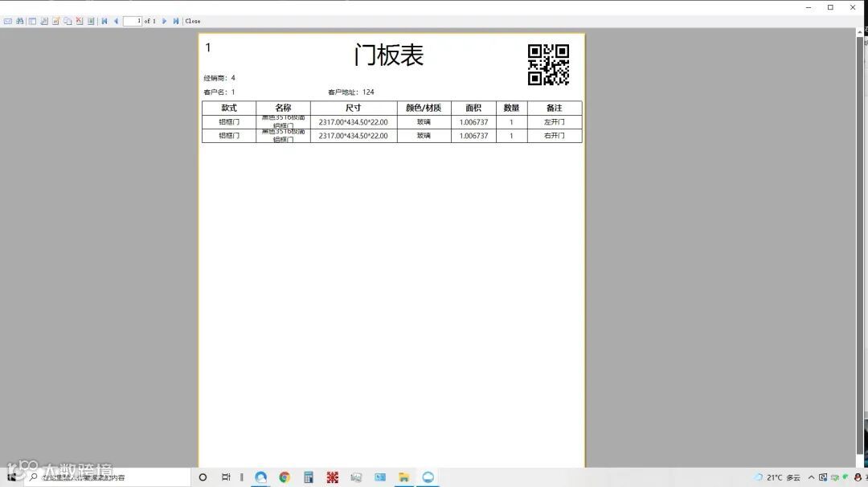Click the QQ penguin tray icon
Image resolution: width=868 pixels, height=487 pixels.
coord(858,477)
